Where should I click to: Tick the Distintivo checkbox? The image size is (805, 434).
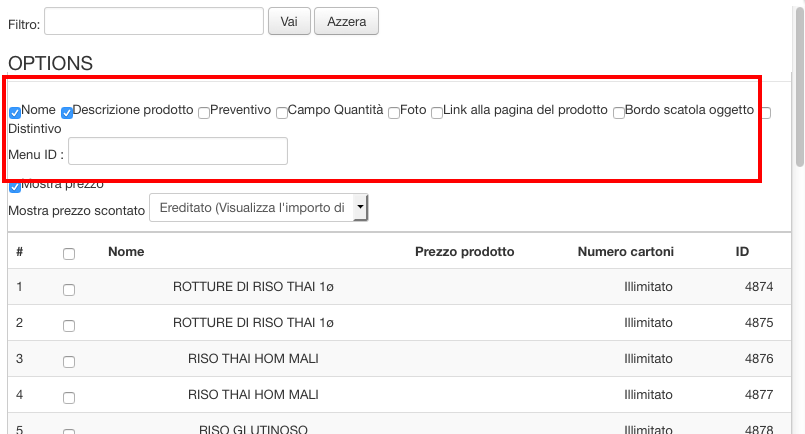(x=766, y=113)
